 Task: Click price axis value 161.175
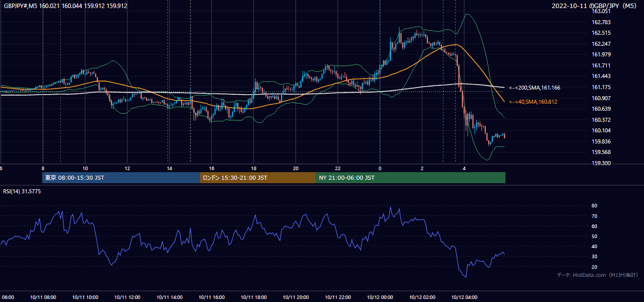(601, 87)
